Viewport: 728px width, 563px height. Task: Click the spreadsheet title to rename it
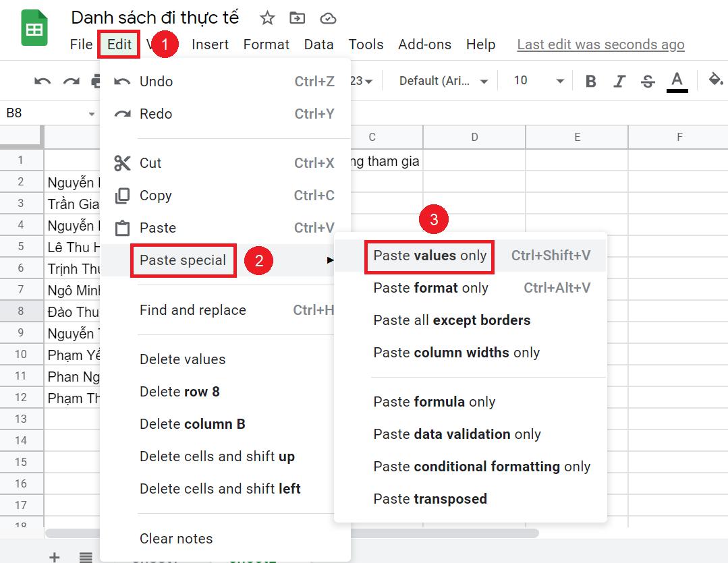pyautogui.click(x=154, y=18)
